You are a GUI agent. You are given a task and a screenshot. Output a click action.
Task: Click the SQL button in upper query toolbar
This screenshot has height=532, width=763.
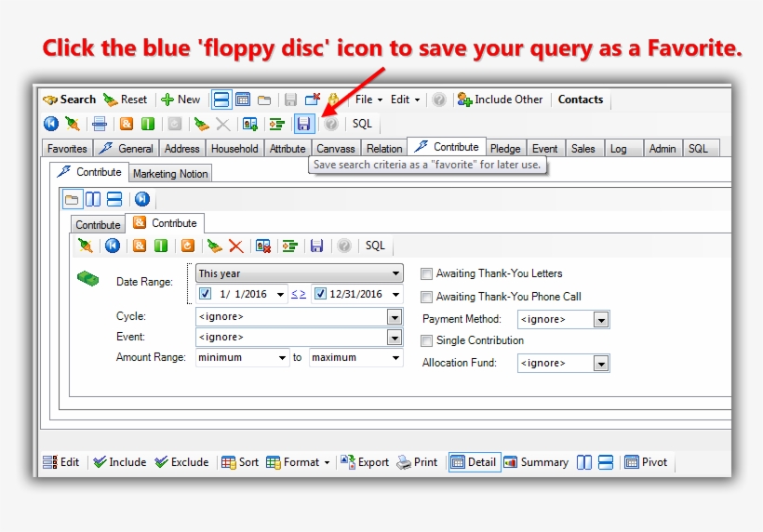pyautogui.click(x=362, y=124)
